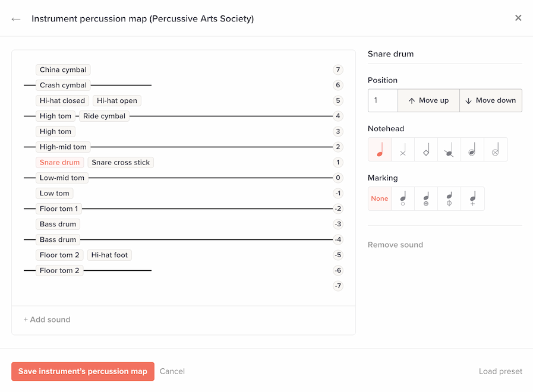Move the Snare drum up a position

428,100
